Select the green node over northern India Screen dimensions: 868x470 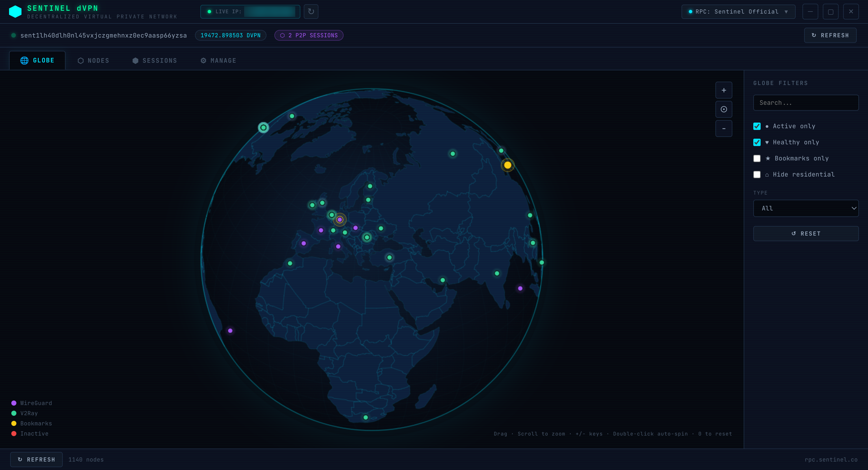tap(497, 273)
